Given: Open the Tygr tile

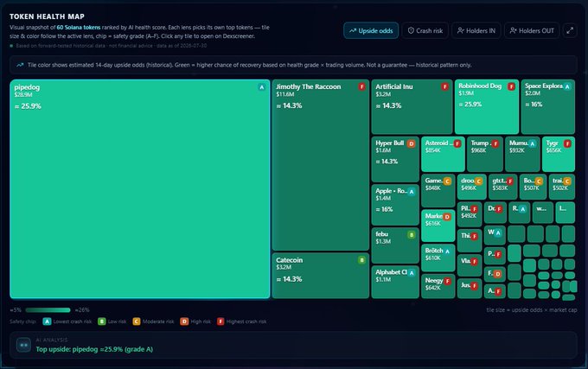Looking at the screenshot, I should (x=559, y=154).
